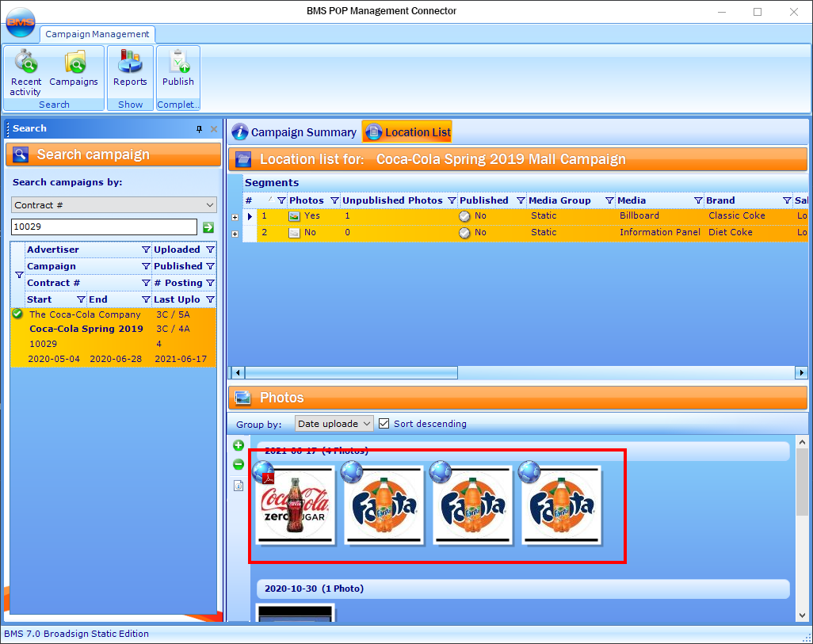Viewport: 813px width, 644px height.
Task: Switch to the Campaign Summary tab
Action: click(294, 132)
